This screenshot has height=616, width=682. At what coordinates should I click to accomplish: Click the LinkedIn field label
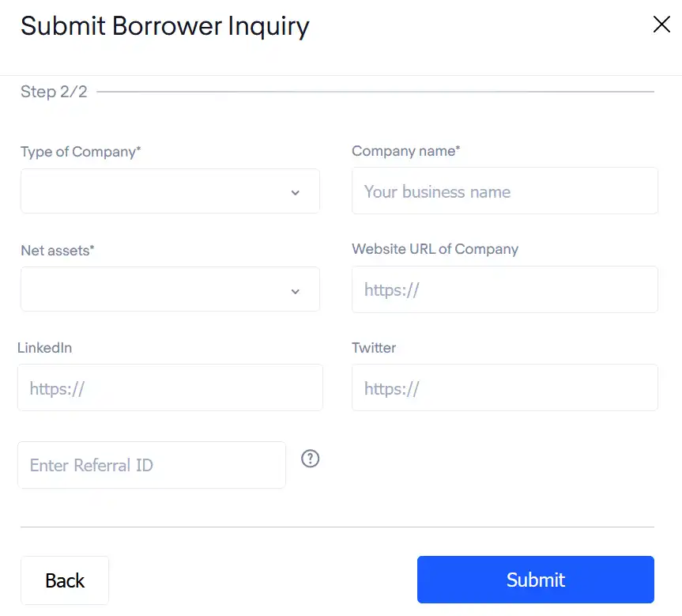45,348
